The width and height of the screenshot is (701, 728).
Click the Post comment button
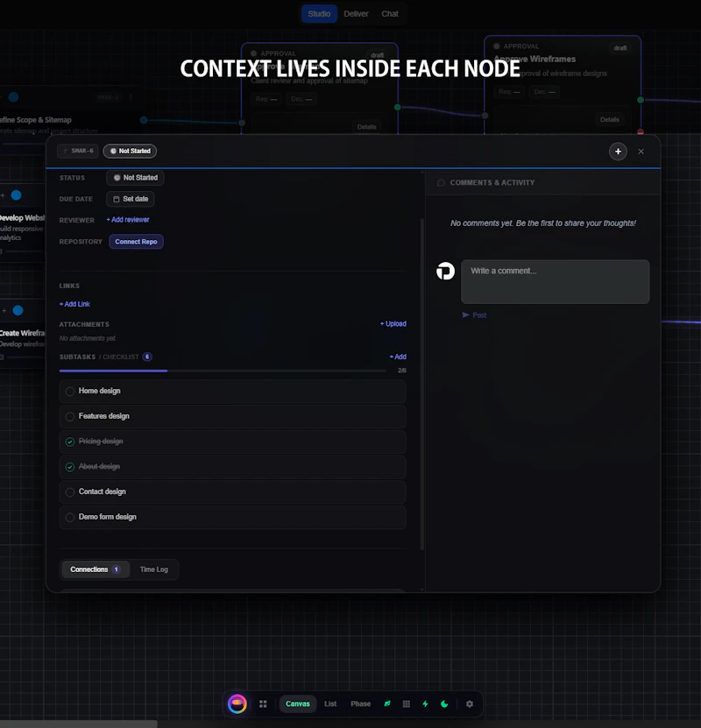click(474, 315)
